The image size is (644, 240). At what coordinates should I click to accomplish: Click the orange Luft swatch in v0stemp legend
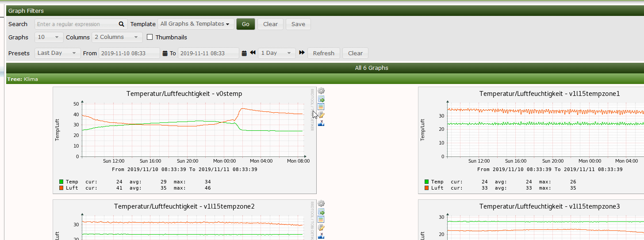pos(61,188)
